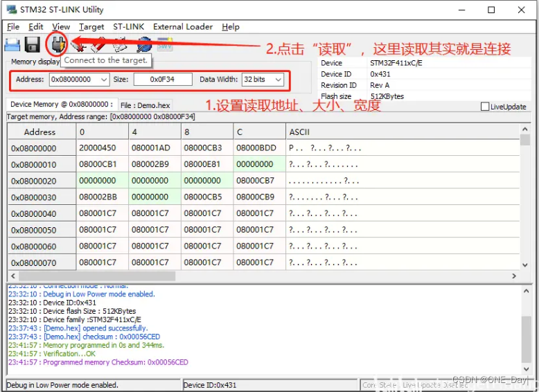
Task: Click column header C
Action: 260,132
